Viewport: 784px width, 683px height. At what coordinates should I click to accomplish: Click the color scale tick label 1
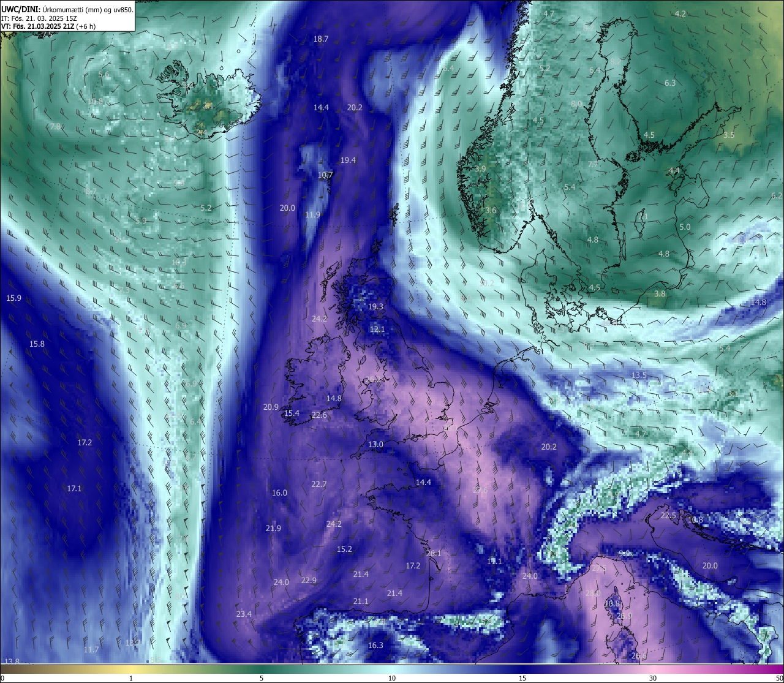pyautogui.click(x=131, y=678)
